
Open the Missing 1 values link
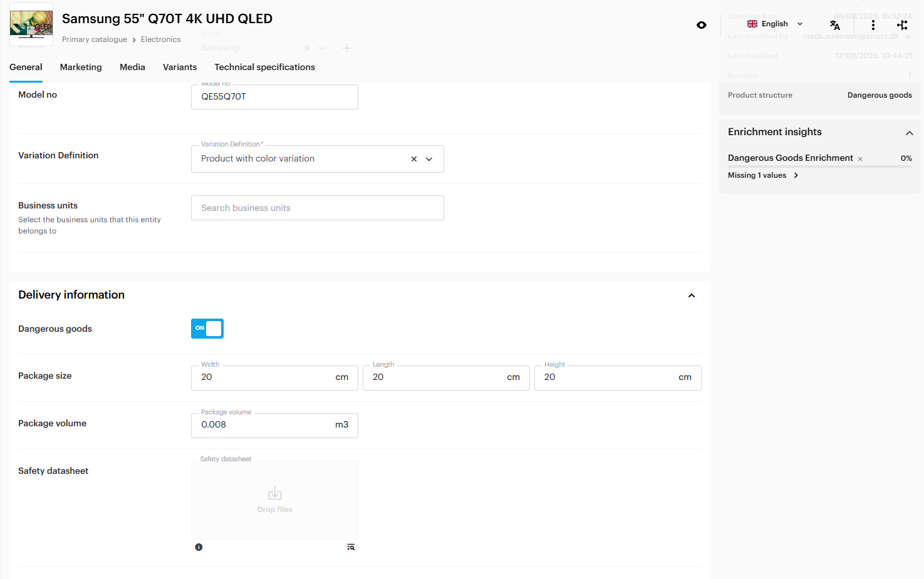pos(762,175)
